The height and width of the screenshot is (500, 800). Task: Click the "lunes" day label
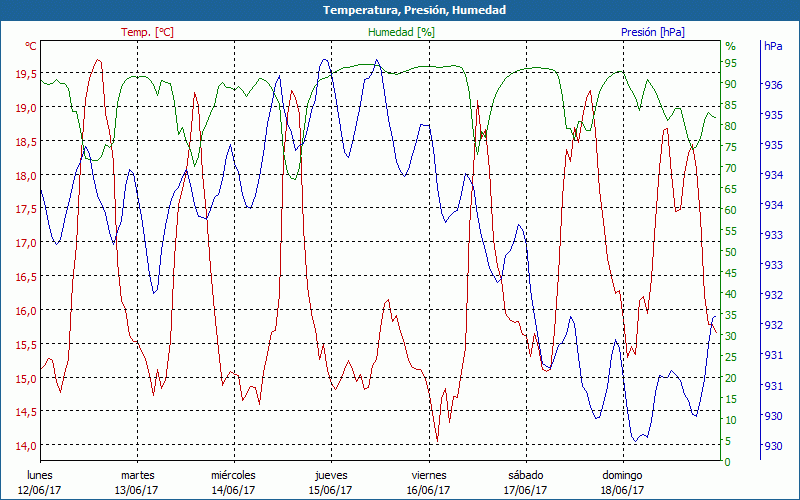pyautogui.click(x=40, y=475)
